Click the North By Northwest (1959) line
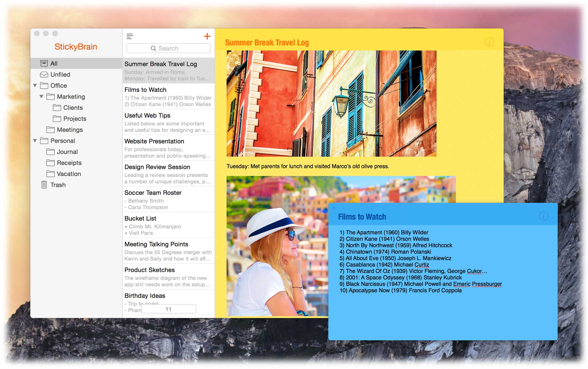 [x=396, y=245]
